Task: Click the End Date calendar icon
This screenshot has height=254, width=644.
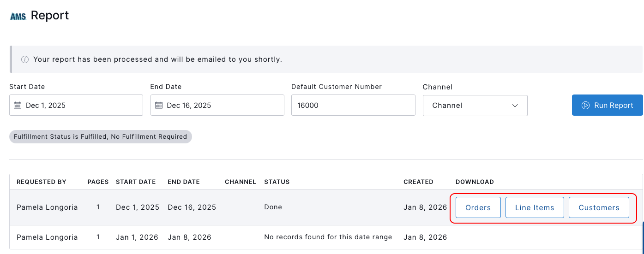Action: pos(159,105)
